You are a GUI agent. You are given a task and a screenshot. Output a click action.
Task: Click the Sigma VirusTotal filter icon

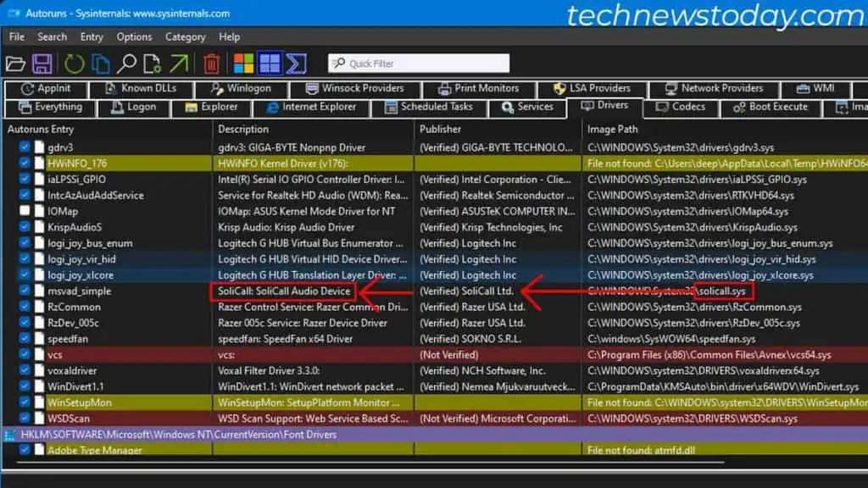(296, 64)
